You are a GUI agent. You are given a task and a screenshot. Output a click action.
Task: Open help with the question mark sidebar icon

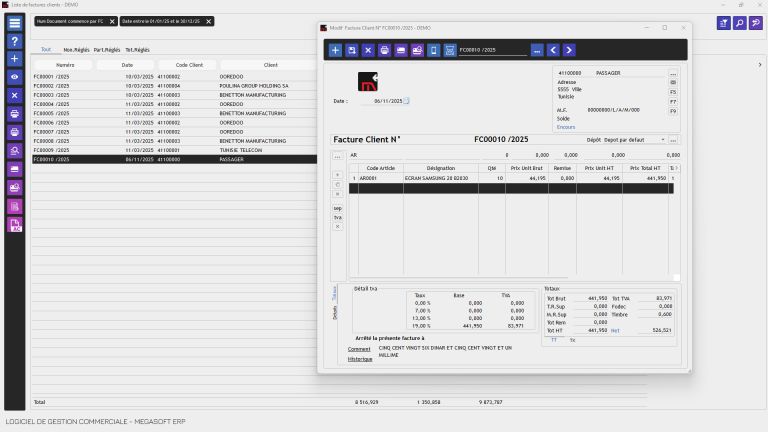click(x=15, y=41)
